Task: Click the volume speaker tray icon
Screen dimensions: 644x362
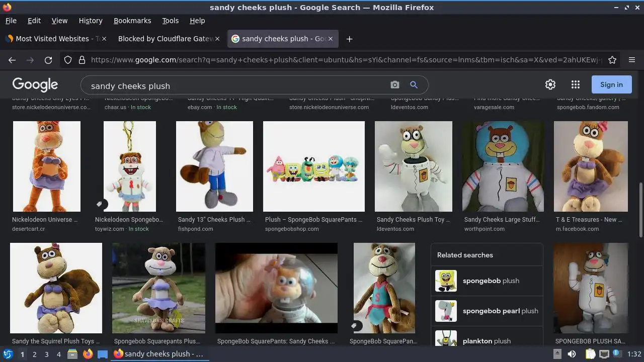Action: coord(572,354)
